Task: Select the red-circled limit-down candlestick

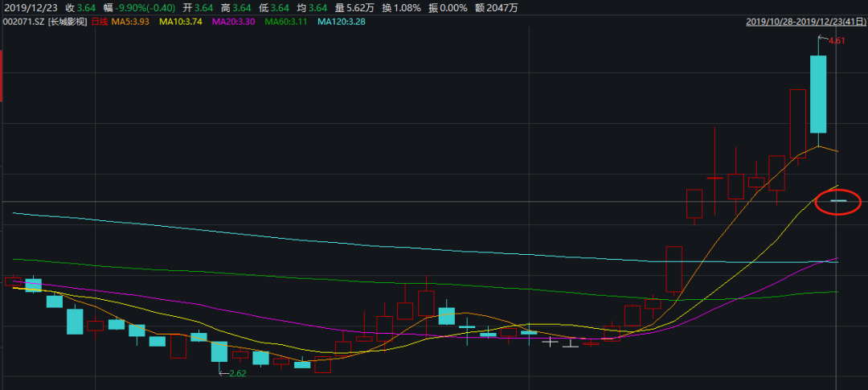Action: coord(838,201)
